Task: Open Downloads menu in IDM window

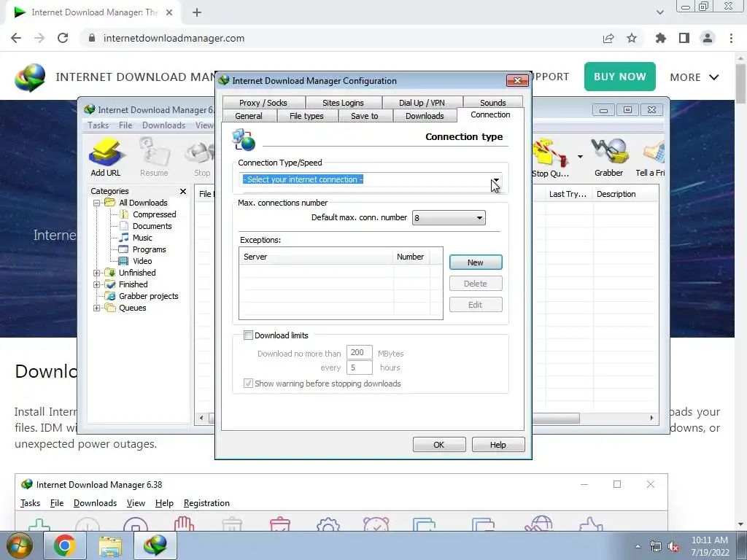Action: [164, 125]
